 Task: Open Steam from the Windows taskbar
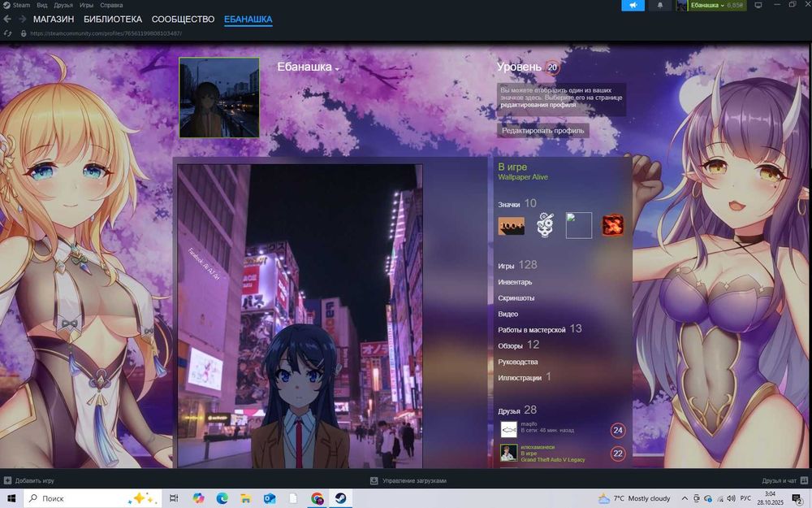[x=341, y=498]
